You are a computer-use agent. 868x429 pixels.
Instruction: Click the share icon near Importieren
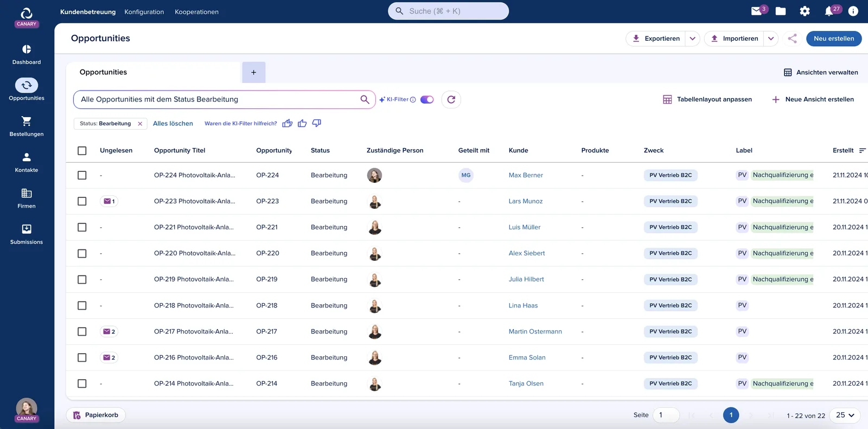click(x=793, y=39)
